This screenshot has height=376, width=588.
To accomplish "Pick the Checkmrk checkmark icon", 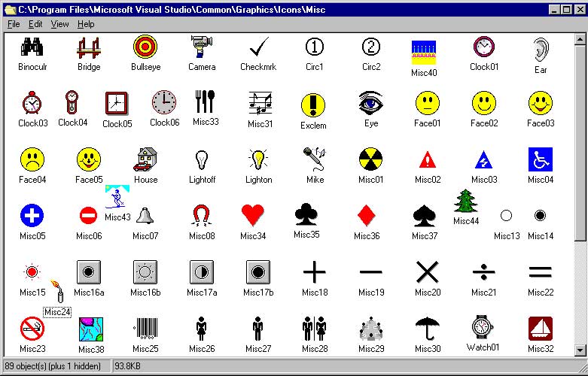I will click(259, 47).
